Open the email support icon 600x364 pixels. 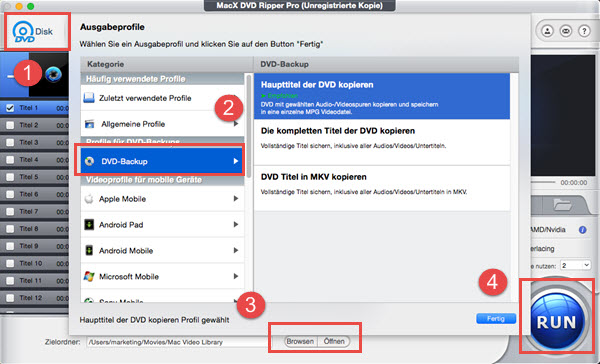point(566,31)
